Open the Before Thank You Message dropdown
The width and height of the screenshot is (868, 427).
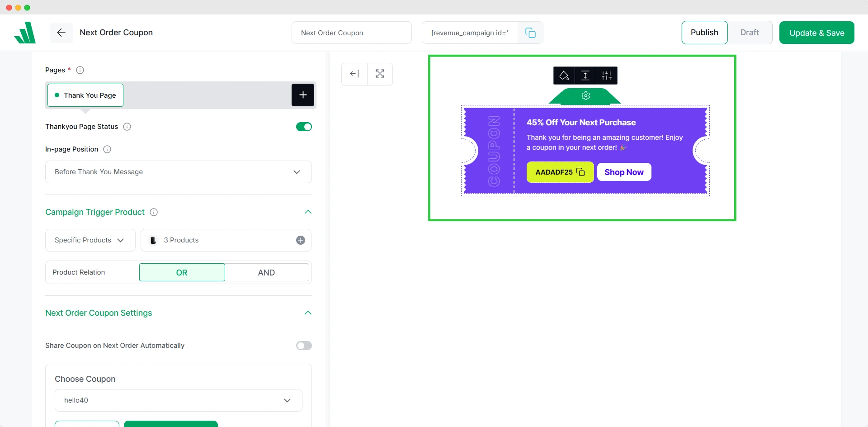click(x=179, y=172)
